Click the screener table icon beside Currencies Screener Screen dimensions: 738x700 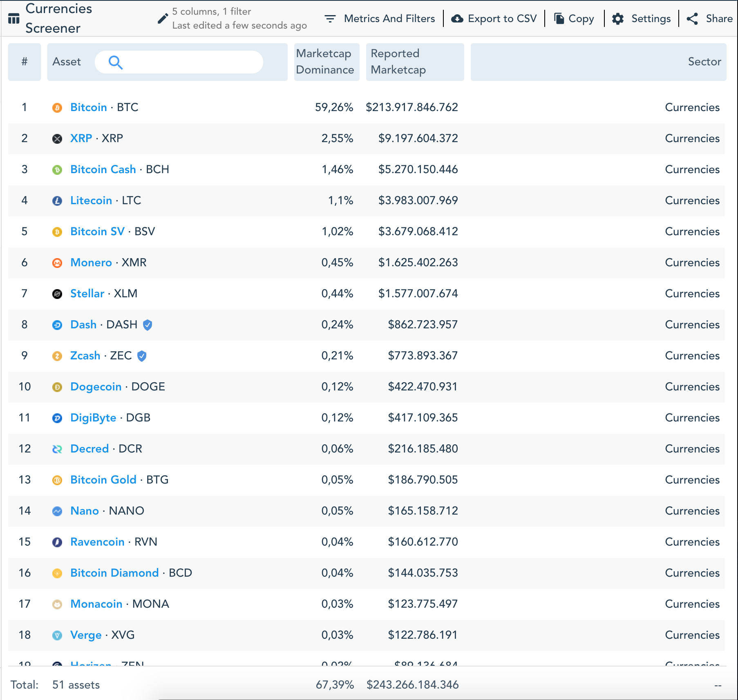pyautogui.click(x=13, y=18)
